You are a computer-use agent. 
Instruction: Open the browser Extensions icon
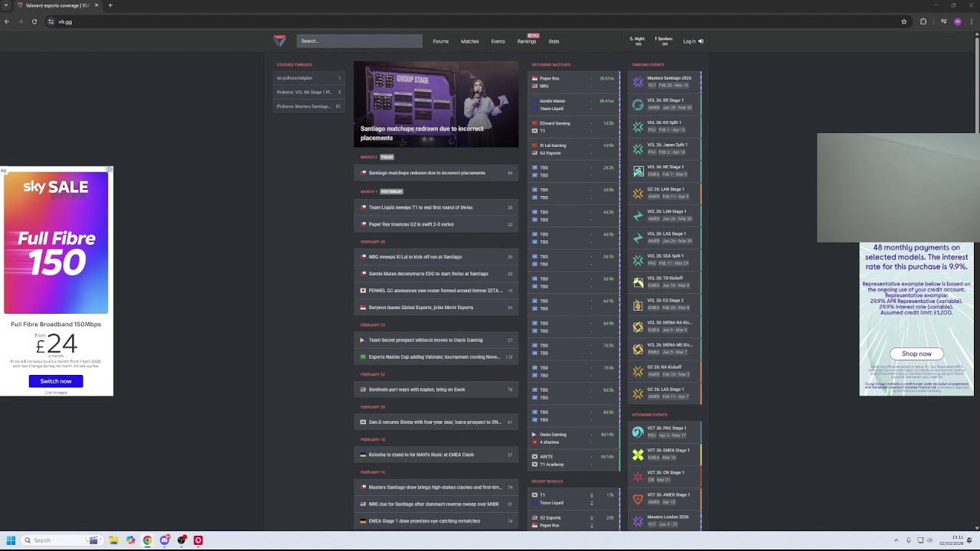tap(923, 21)
